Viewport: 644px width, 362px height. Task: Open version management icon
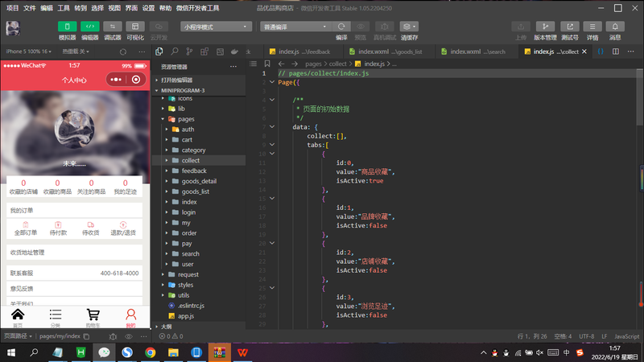pos(545,27)
